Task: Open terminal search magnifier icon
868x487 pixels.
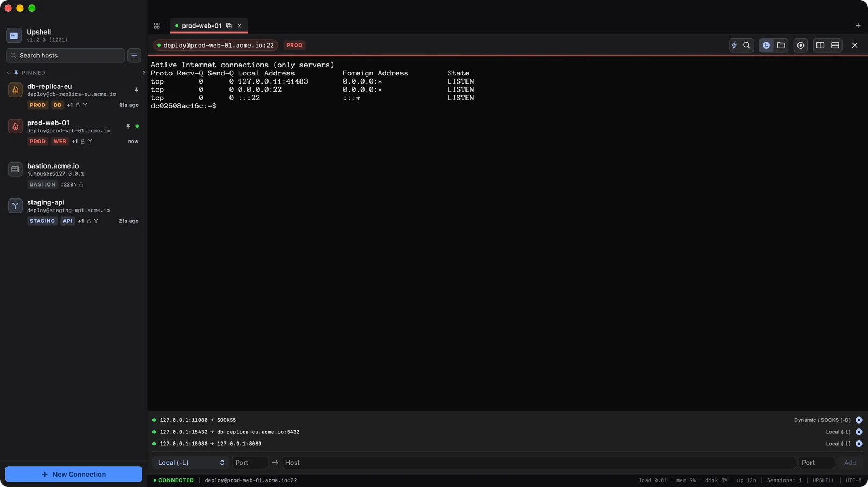Action: coord(746,46)
